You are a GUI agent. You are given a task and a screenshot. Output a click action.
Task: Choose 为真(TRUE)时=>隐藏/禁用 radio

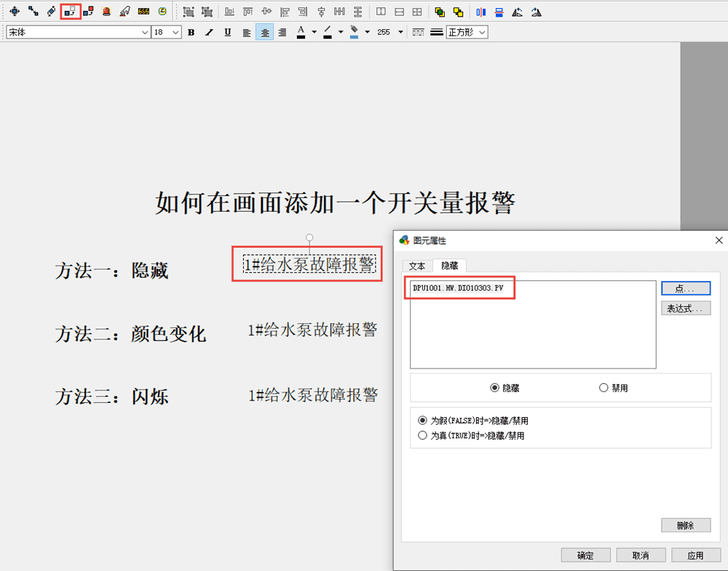click(471, 436)
